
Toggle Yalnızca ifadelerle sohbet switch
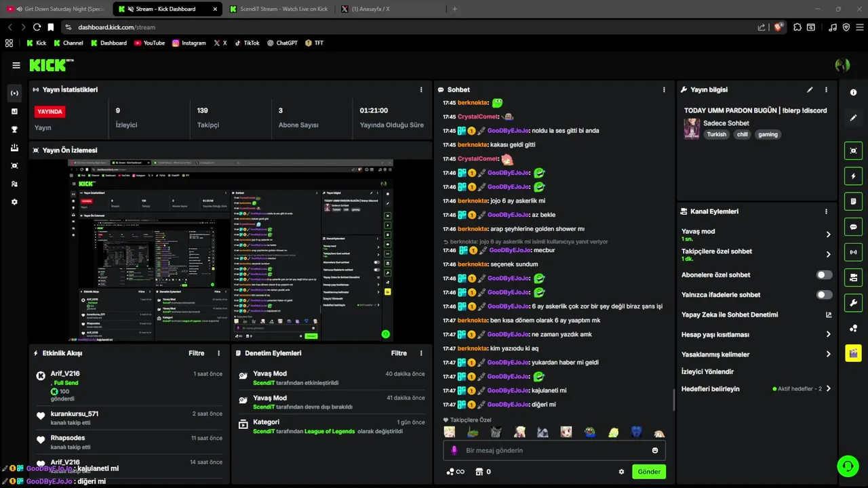point(824,295)
